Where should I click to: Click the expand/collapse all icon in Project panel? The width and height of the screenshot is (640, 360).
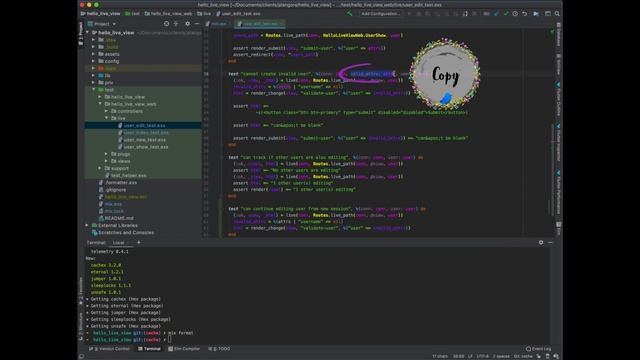[x=176, y=24]
